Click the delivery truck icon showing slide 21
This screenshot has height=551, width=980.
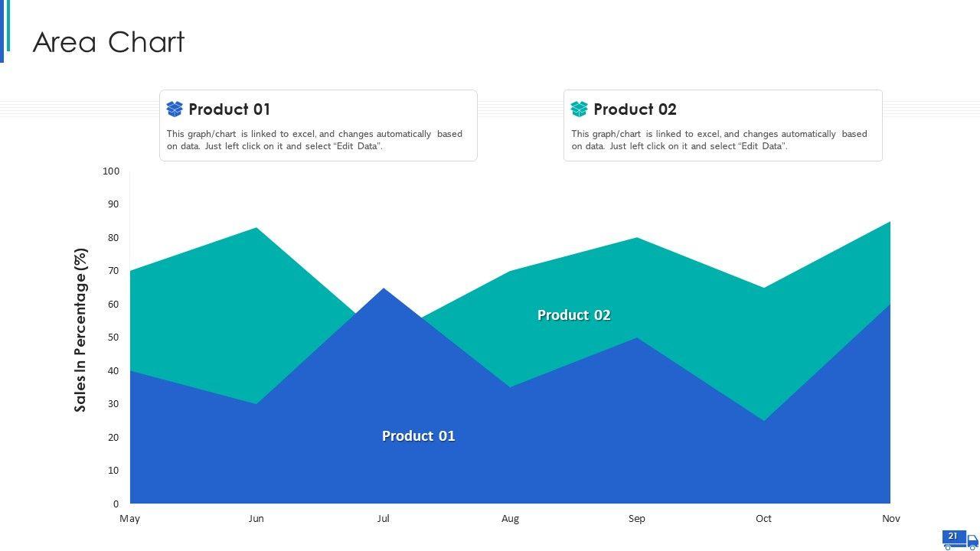960,539
